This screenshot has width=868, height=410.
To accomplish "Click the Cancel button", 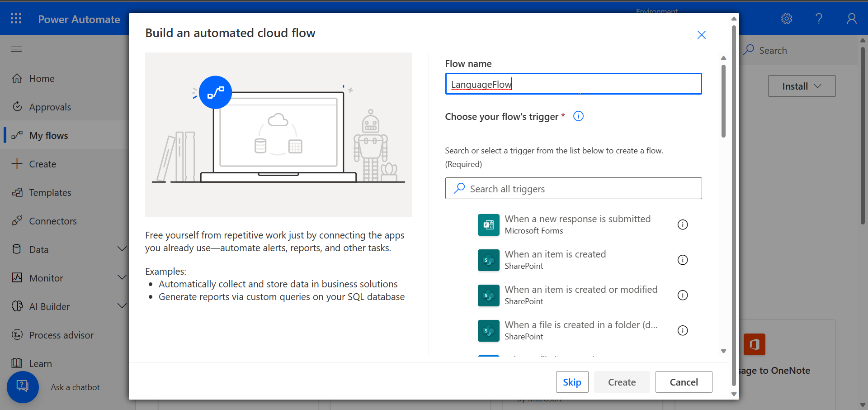I will pos(684,382).
